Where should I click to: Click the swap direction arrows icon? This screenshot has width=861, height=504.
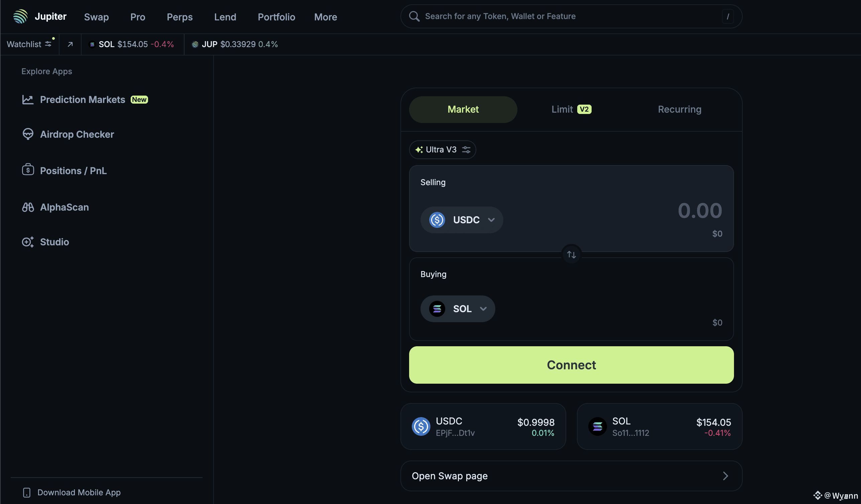[x=571, y=255]
